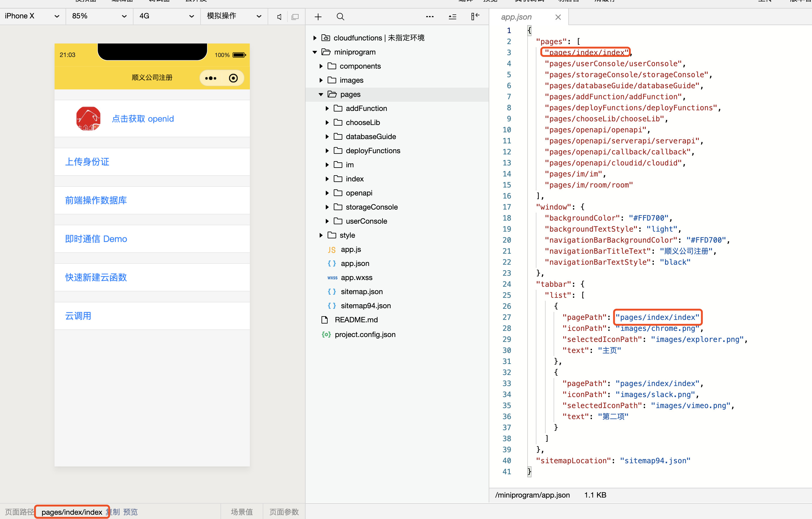The height and width of the screenshot is (519, 812).
Task: Search files with the magnifier icon
Action: click(340, 17)
